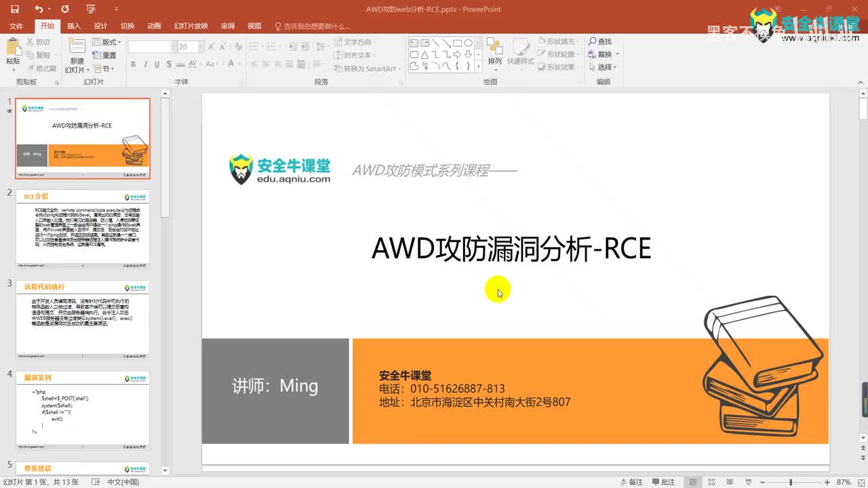868x488 pixels.
Task: Open the 审阅 ribbon tab
Action: (x=228, y=26)
